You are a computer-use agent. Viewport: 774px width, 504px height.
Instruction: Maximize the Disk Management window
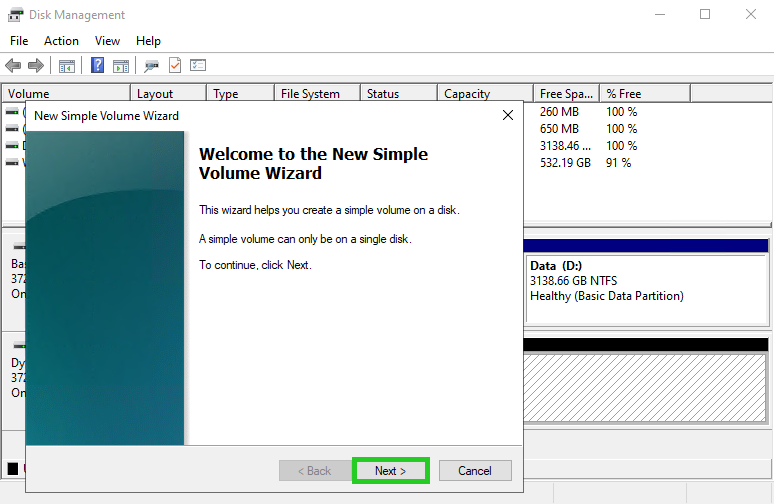705,14
